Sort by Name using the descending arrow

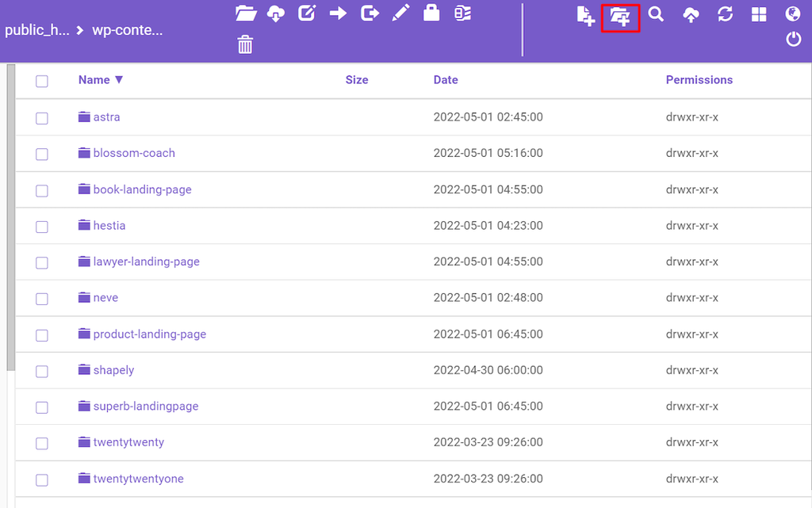(x=119, y=79)
